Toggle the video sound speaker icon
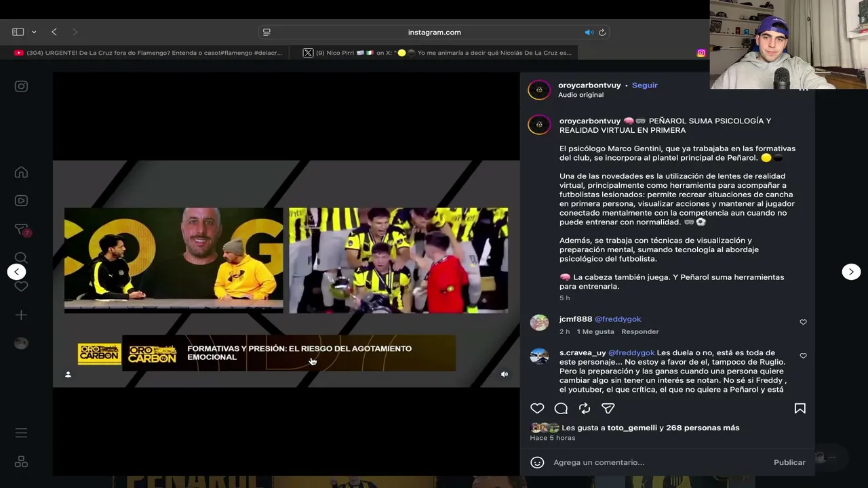The height and width of the screenshot is (488, 868). pos(505,374)
